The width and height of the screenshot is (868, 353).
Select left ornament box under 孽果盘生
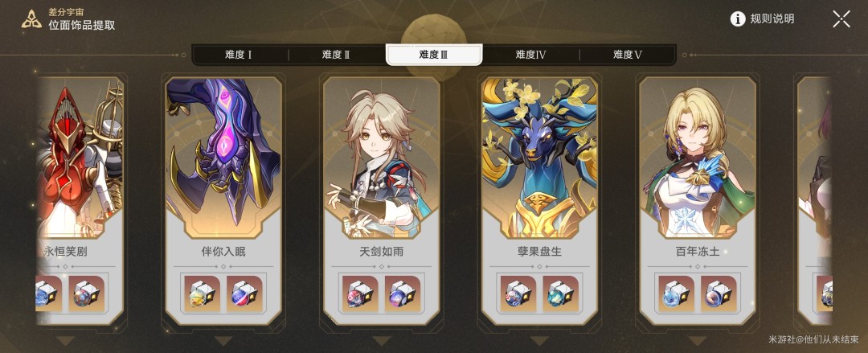(518, 293)
